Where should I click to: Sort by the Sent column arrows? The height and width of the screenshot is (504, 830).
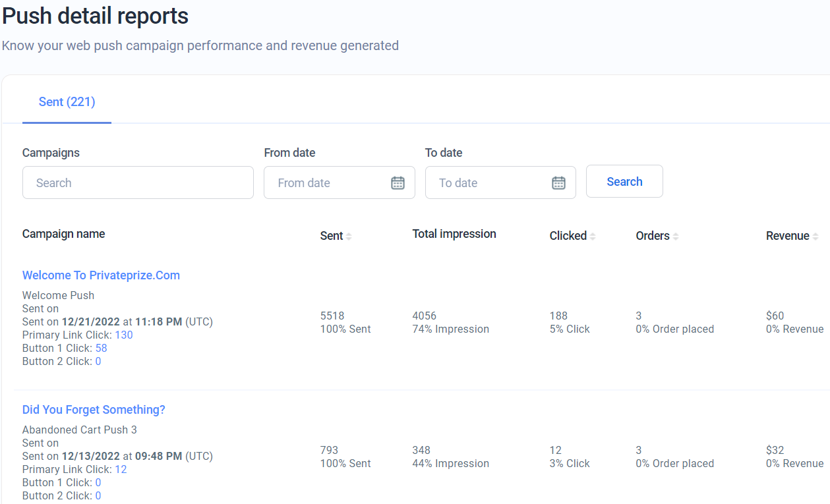point(349,237)
